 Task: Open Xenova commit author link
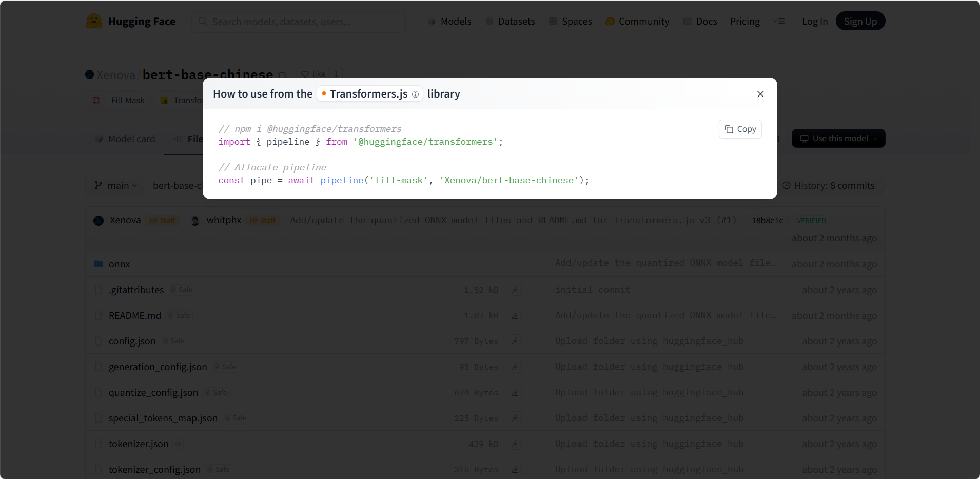point(125,220)
